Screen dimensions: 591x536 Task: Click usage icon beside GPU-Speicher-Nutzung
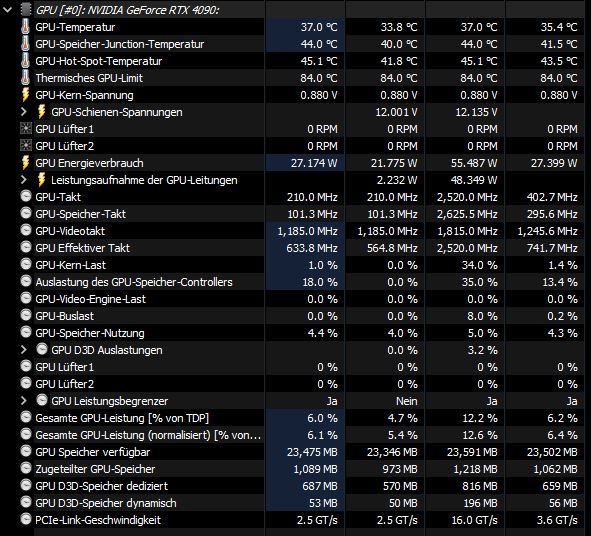[26, 332]
